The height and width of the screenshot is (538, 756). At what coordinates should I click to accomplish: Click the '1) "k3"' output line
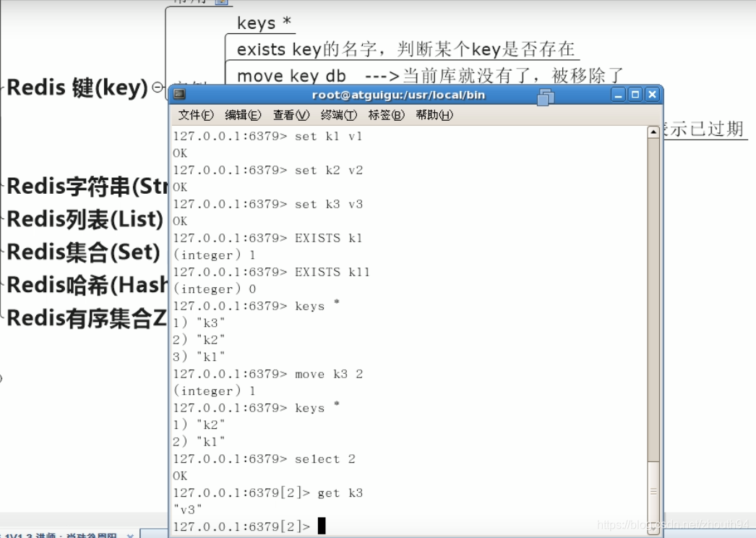(x=199, y=323)
